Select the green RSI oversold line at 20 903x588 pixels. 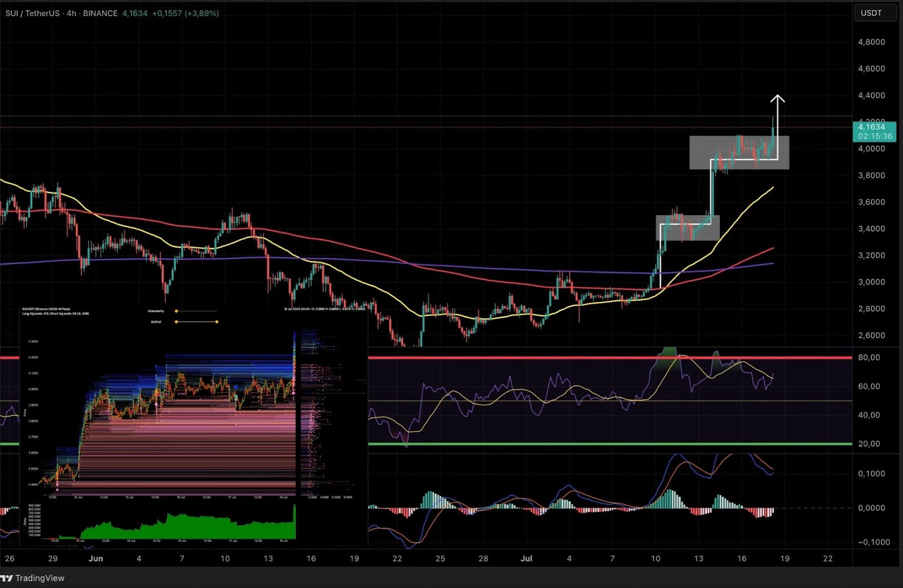[610, 444]
